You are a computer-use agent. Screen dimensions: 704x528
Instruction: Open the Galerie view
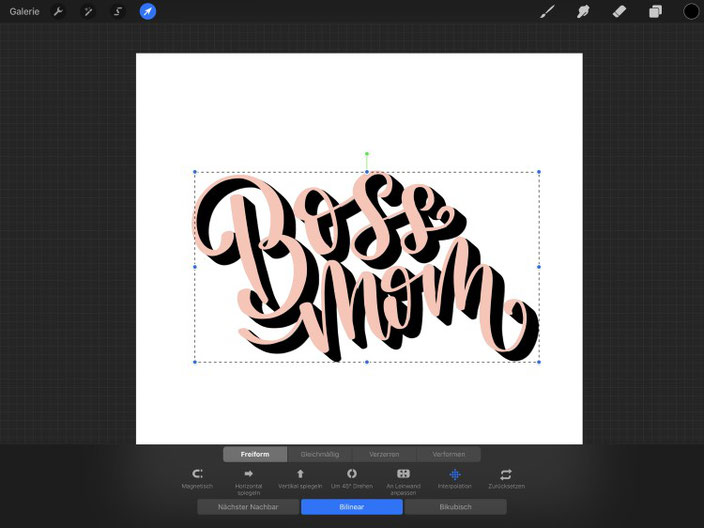(x=24, y=12)
